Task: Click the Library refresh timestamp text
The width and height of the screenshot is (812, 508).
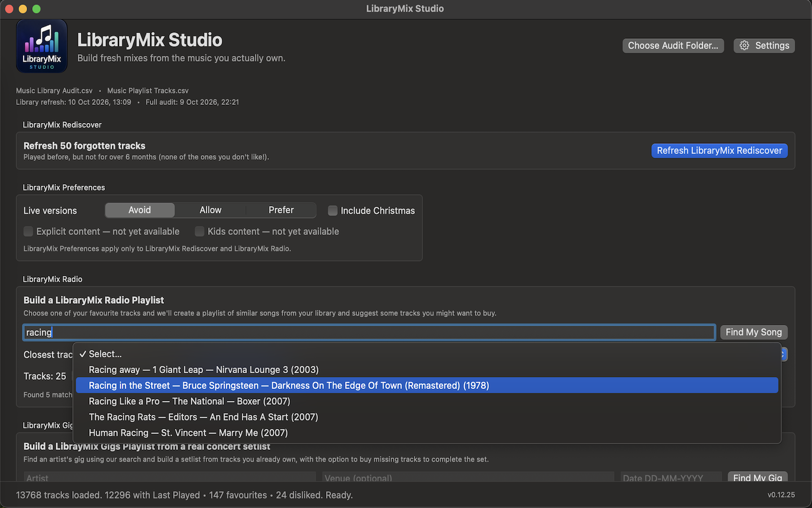Action: click(73, 102)
